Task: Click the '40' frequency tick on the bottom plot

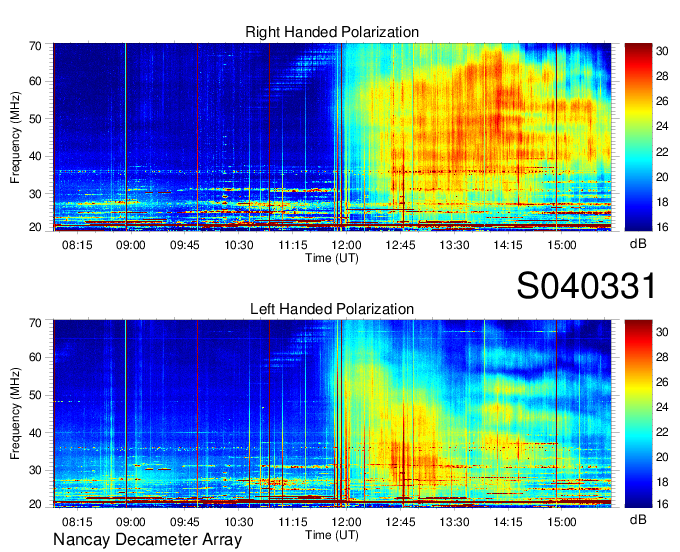Action: point(35,432)
